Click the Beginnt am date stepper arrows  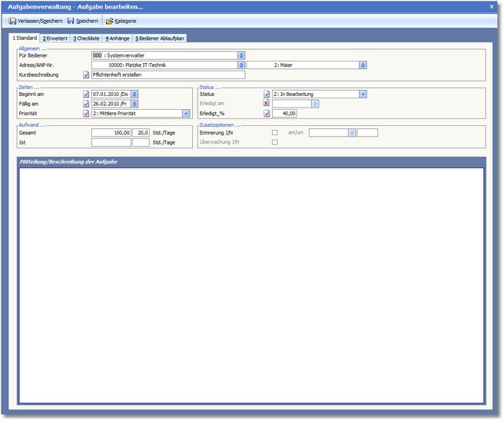pyautogui.click(x=135, y=94)
